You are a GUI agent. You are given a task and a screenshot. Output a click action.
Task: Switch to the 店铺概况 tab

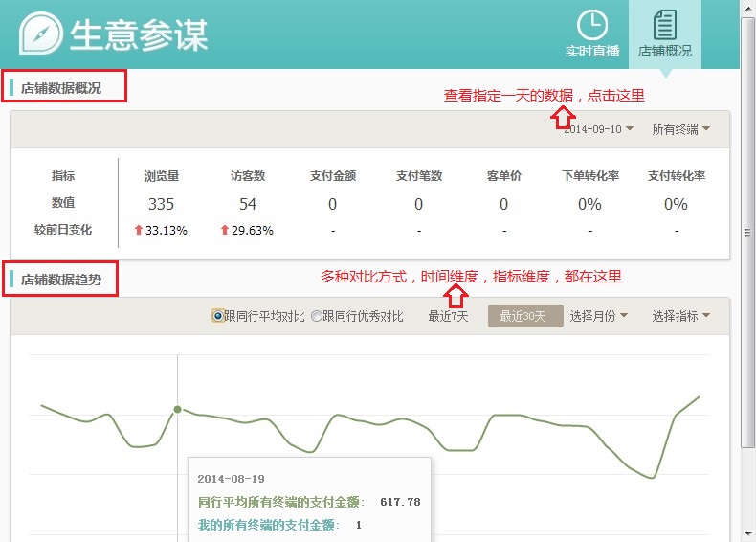665,34
